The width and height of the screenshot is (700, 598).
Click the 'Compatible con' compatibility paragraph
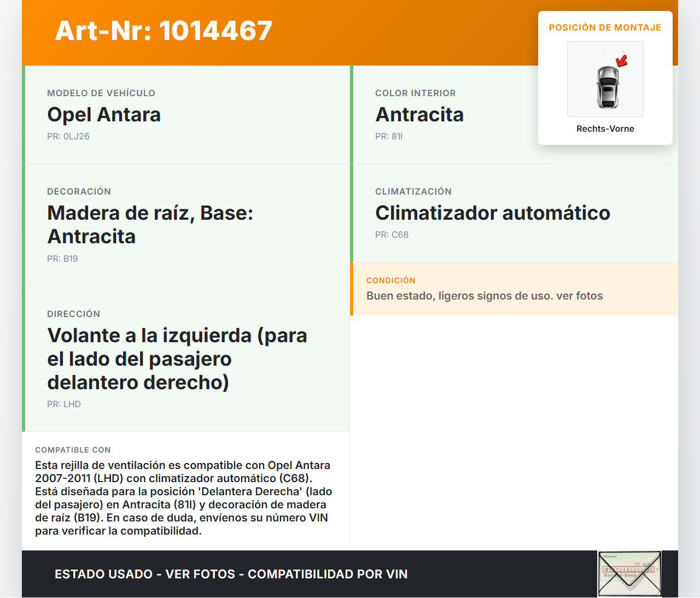coord(184,498)
